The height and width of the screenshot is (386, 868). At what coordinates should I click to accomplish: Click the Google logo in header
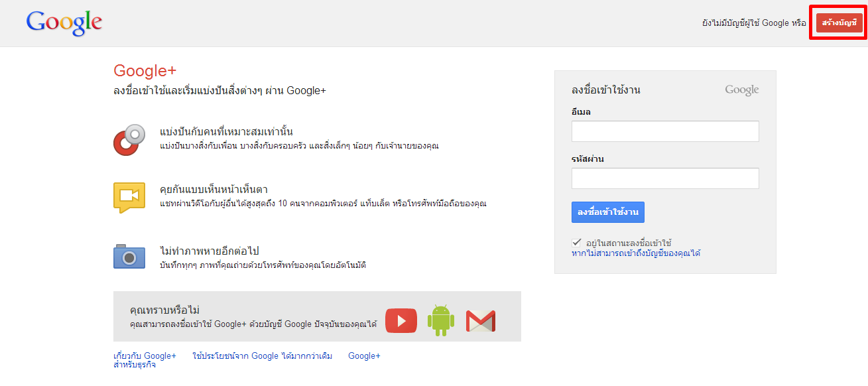[64, 23]
